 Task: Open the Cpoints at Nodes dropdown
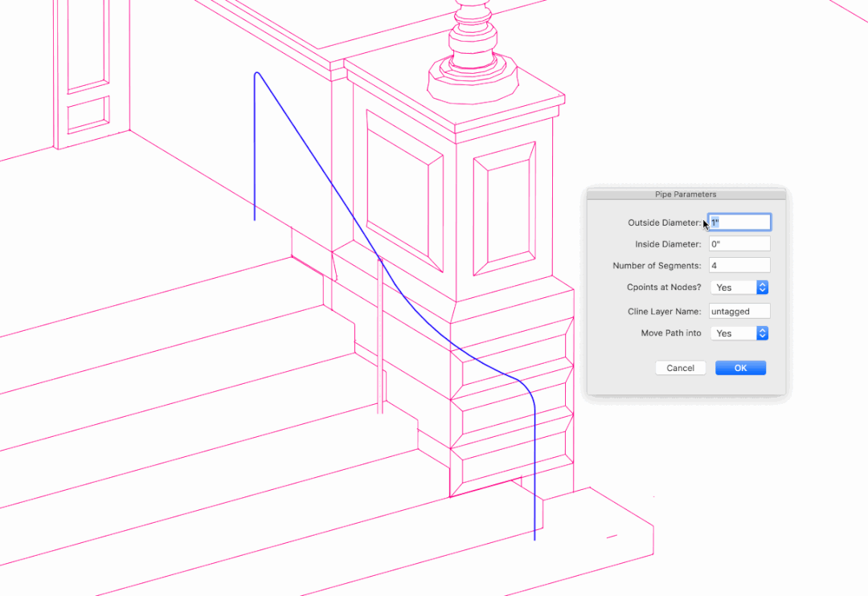click(x=739, y=287)
